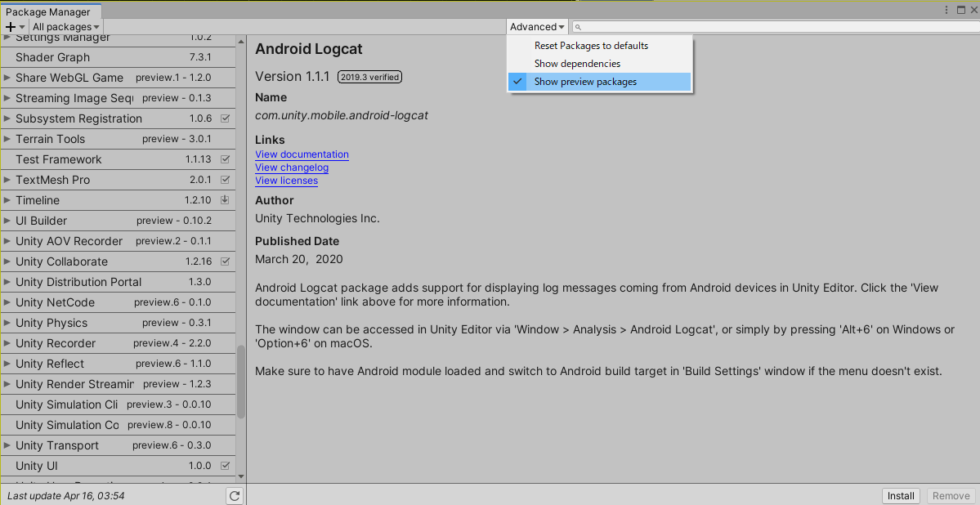This screenshot has width=980, height=505.
Task: Click installed checkmark icon on Subsystem Registration
Action: click(226, 118)
